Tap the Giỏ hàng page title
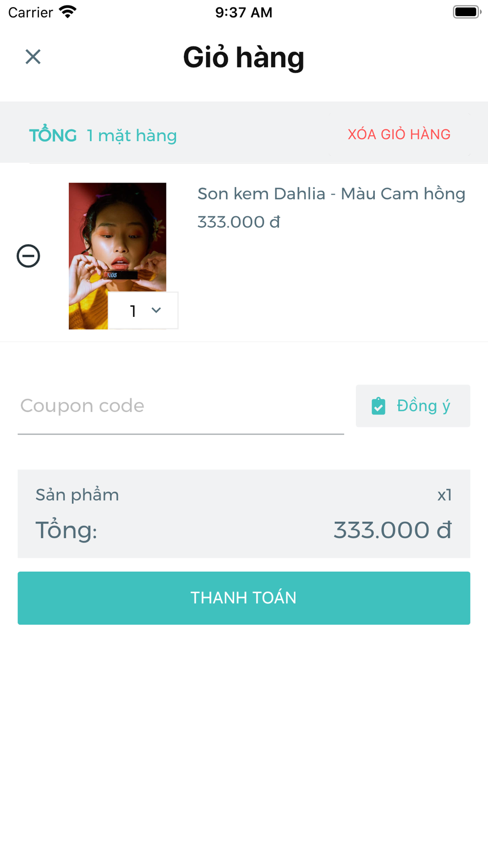 point(244,58)
